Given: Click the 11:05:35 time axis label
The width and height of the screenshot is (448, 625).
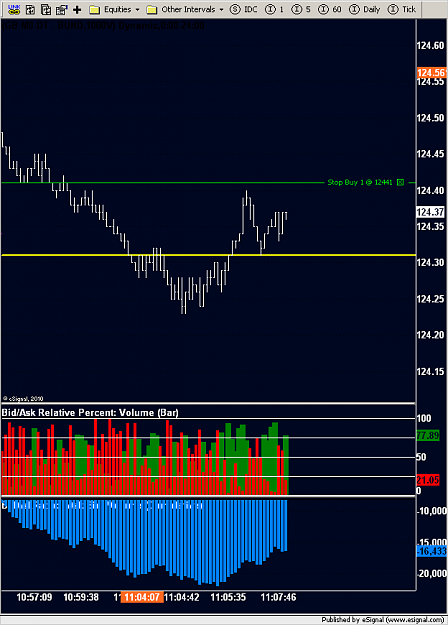Looking at the screenshot, I should coord(228,597).
